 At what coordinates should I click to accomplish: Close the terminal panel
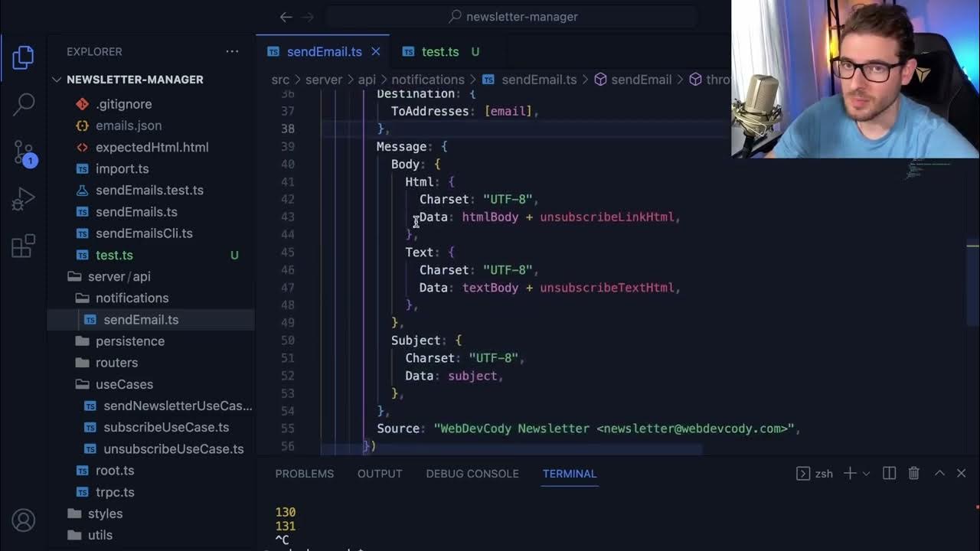point(962,474)
